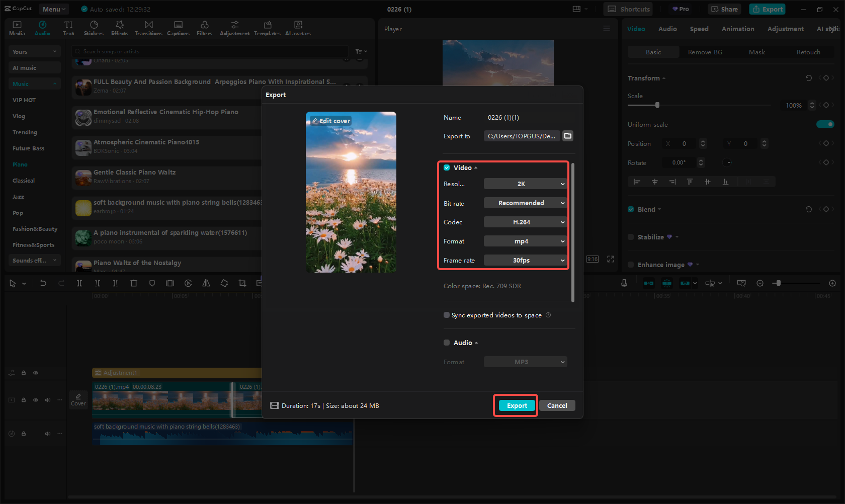845x504 pixels.
Task: Click the Scale slider handle
Action: coord(657,105)
